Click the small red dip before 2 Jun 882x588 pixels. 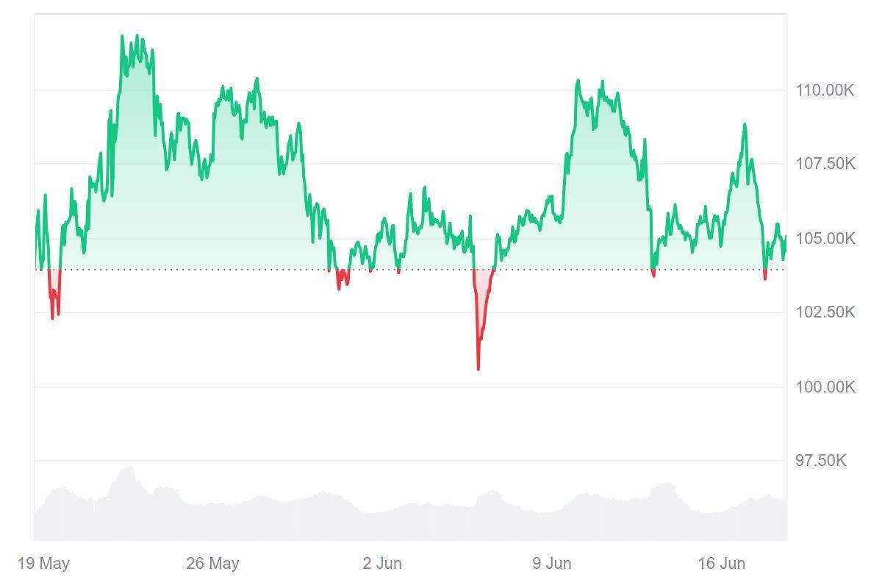pyautogui.click(x=339, y=287)
